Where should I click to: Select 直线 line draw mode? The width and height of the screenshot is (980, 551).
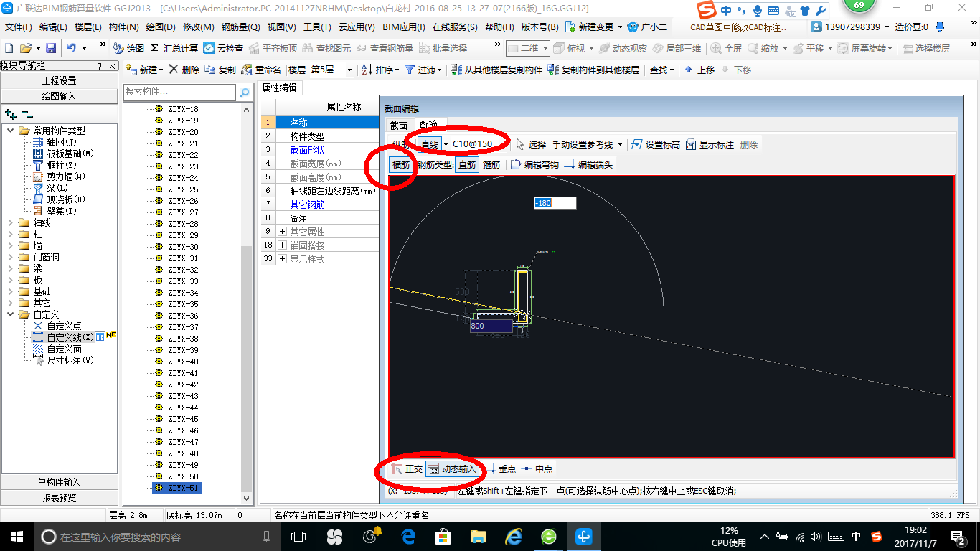click(x=430, y=144)
